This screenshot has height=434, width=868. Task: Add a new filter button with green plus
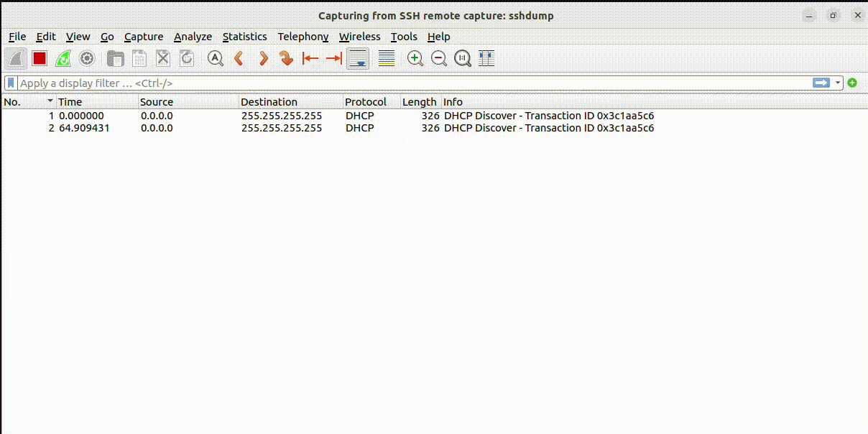(x=852, y=83)
